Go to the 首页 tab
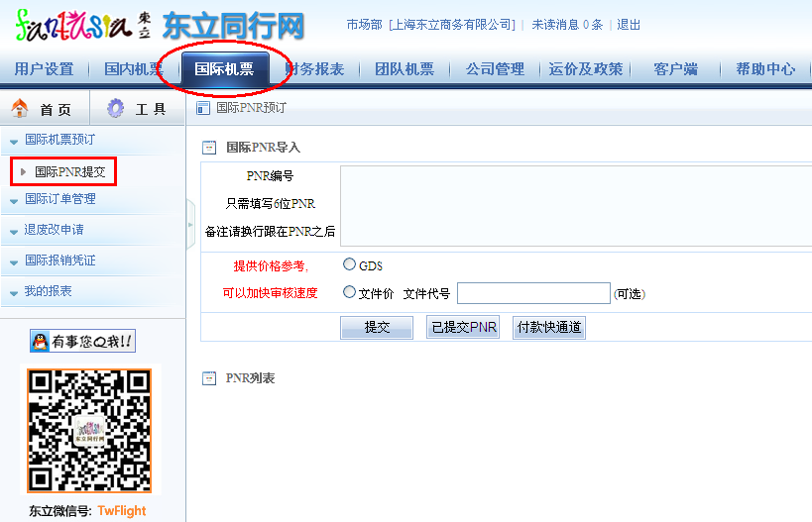812x522 pixels. [x=45, y=108]
